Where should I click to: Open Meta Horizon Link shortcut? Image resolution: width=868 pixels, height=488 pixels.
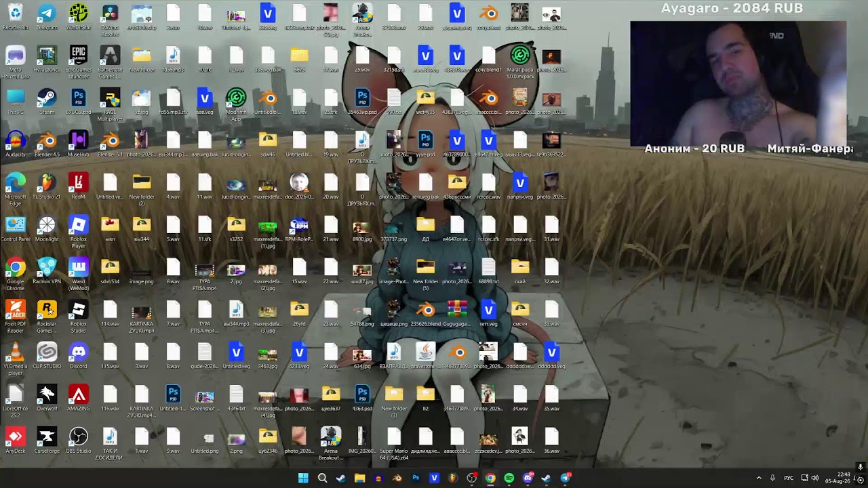[x=15, y=62]
